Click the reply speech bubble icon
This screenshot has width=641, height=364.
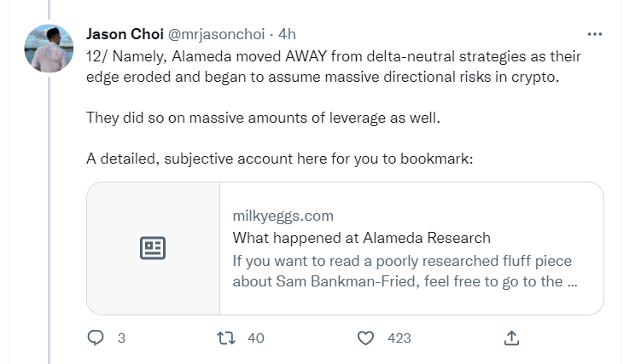click(x=96, y=338)
